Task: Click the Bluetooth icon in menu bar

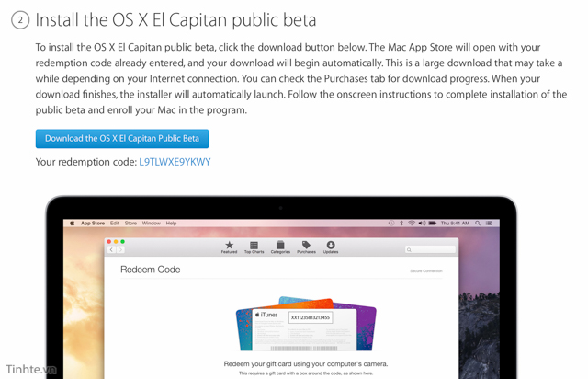Action: 401,224
